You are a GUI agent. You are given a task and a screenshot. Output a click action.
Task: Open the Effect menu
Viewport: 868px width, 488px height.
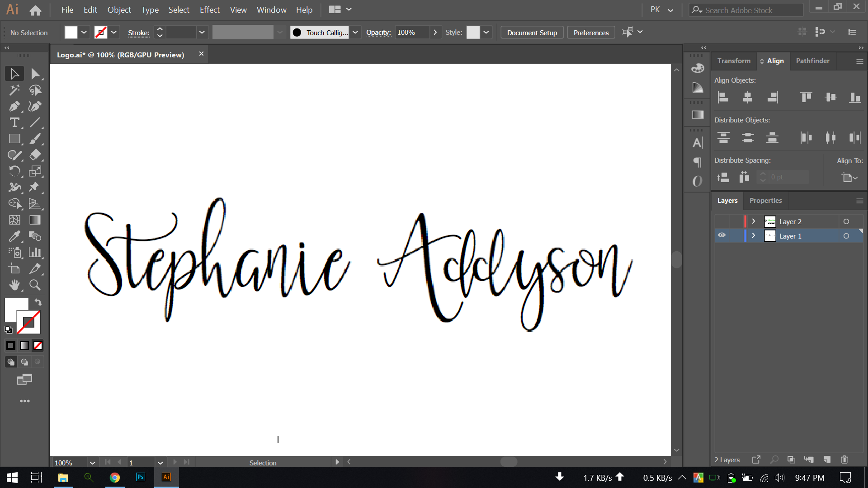coord(210,9)
